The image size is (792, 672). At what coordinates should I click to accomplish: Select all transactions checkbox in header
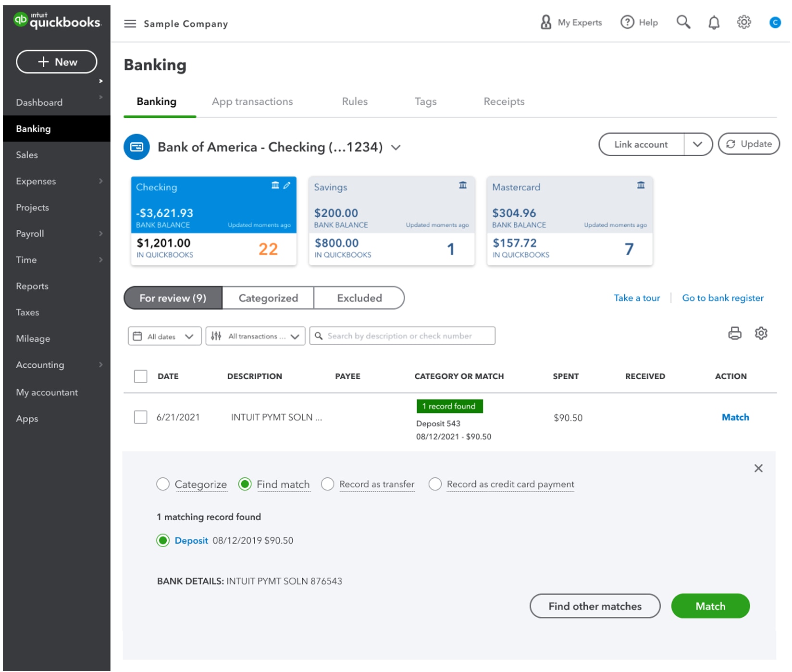(140, 376)
